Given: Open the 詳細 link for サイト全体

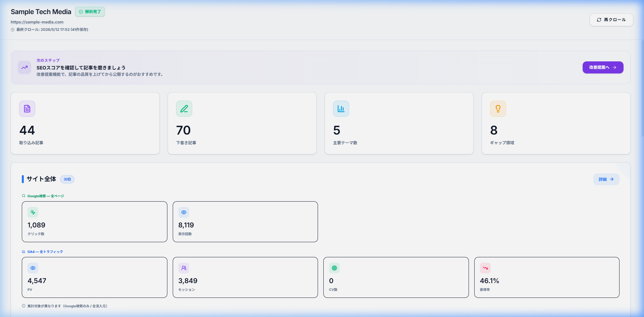Looking at the screenshot, I should [x=606, y=179].
